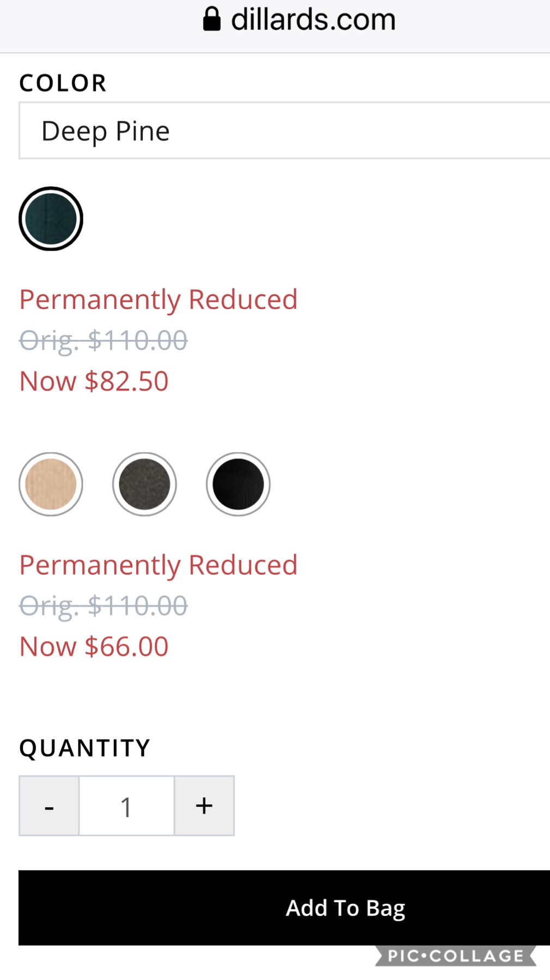
Task: Click the crossed-out original price above $82.50
Action: tap(103, 341)
